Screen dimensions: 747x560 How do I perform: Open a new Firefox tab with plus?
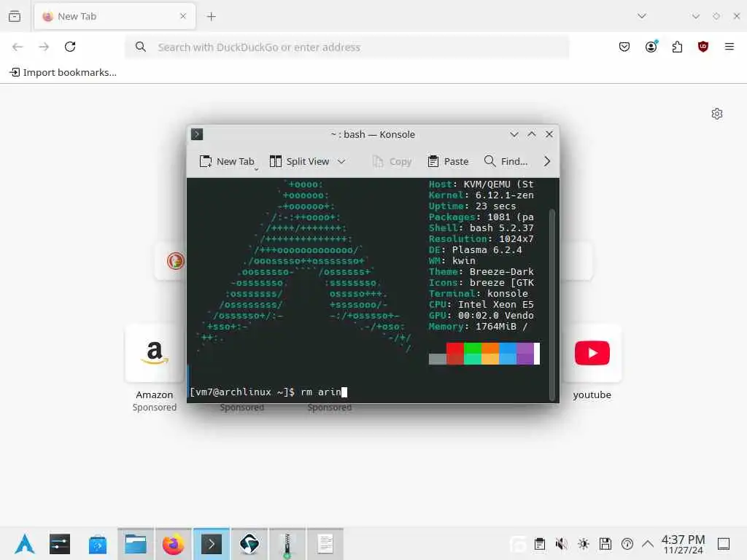pos(211,17)
